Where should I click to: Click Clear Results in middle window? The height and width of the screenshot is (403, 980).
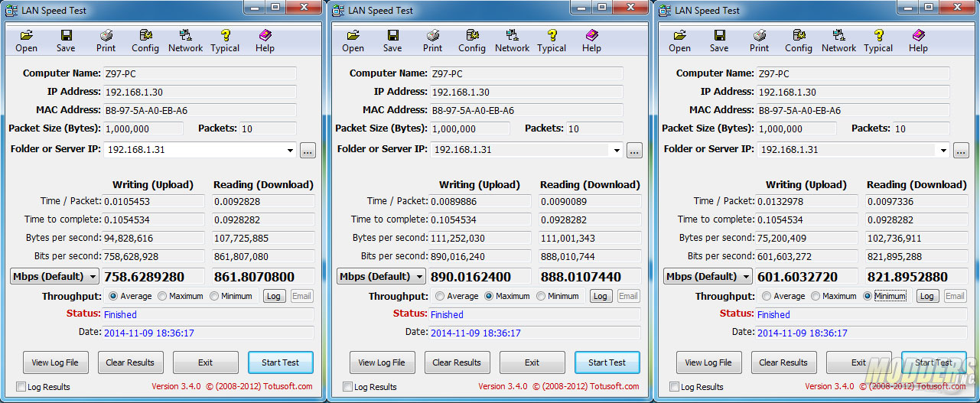[457, 362]
